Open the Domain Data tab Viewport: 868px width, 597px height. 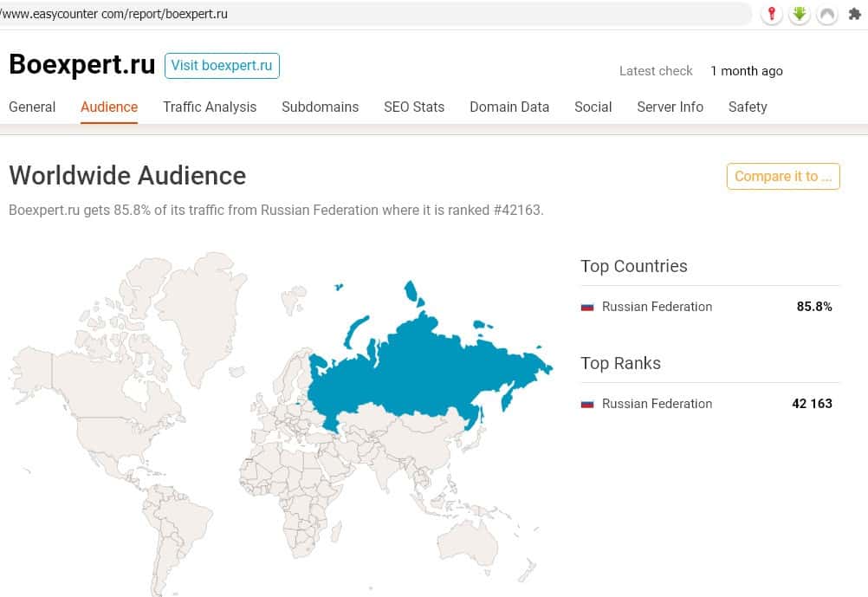pyautogui.click(x=509, y=107)
